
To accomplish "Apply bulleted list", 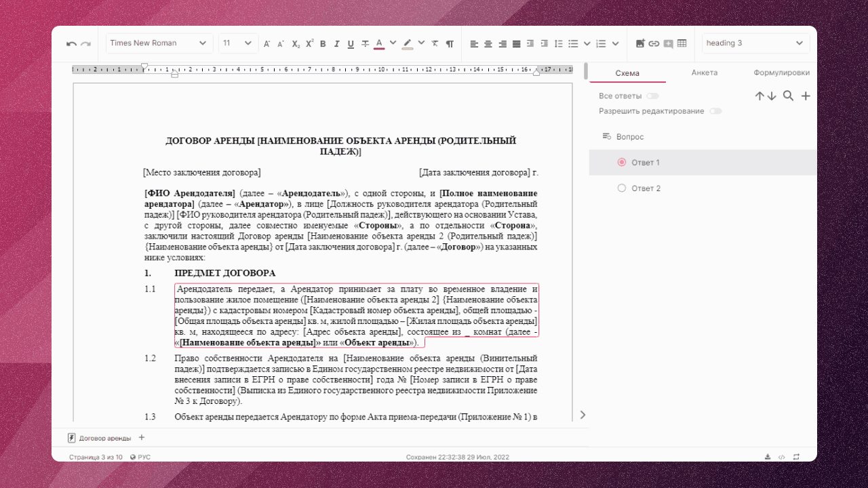I will point(573,43).
